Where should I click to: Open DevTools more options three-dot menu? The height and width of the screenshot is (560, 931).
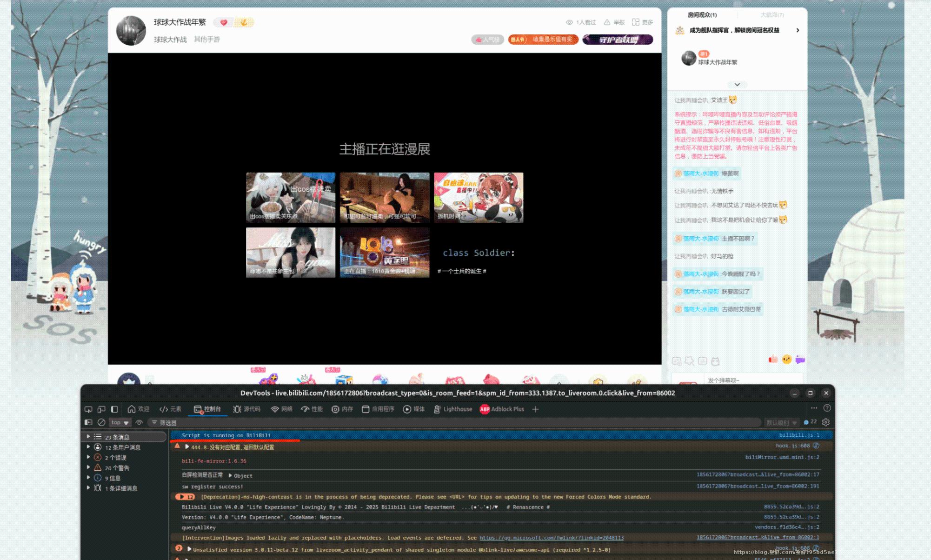click(814, 408)
